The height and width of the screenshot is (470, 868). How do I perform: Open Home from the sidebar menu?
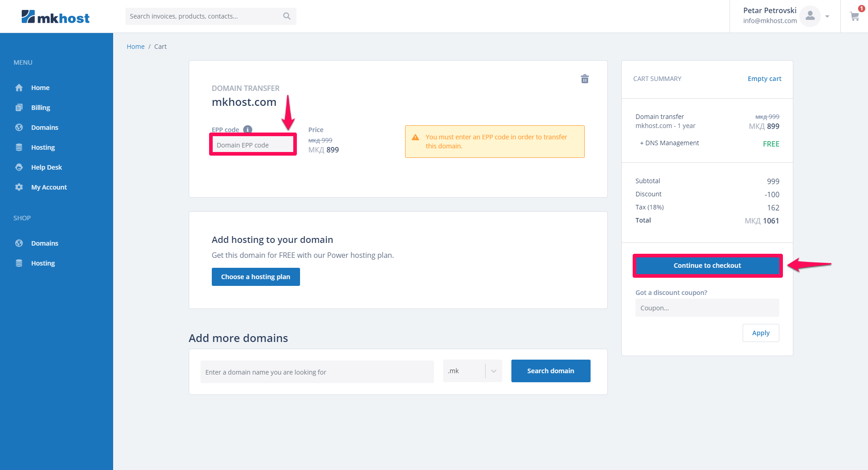[40, 88]
